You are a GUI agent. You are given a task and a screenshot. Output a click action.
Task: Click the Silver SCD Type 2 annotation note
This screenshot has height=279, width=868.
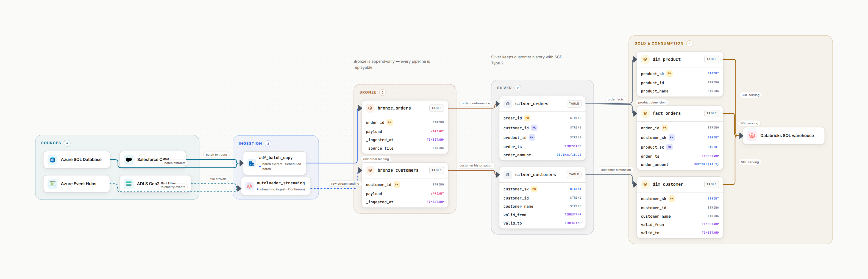[x=527, y=60]
